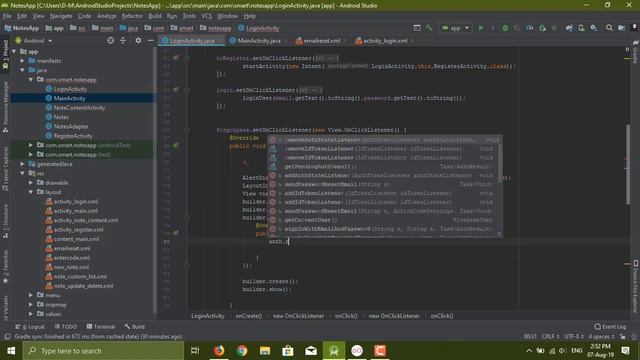Image resolution: width=640 pixels, height=360 pixels.
Task: Toggle the Device File Explorer tool window
Action: (636, 286)
